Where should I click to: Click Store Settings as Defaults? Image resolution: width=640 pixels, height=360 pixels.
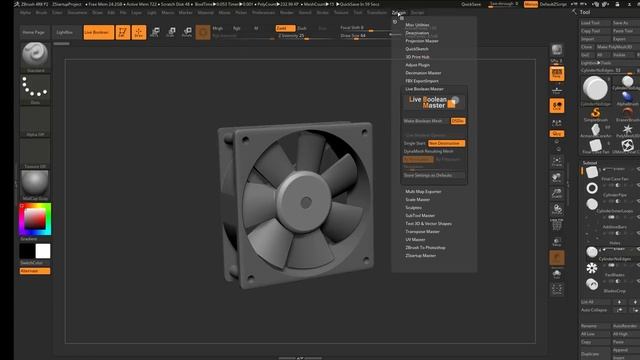[x=433, y=175]
